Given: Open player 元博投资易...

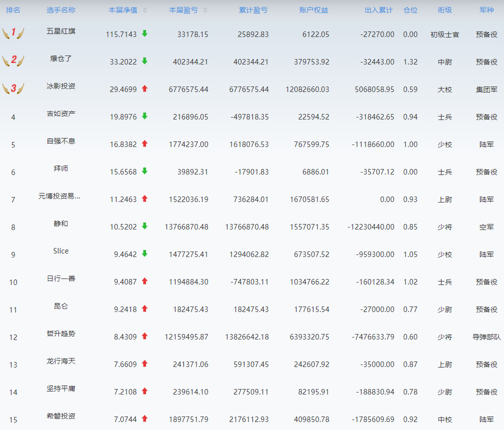Looking at the screenshot, I should pyautogui.click(x=59, y=196).
